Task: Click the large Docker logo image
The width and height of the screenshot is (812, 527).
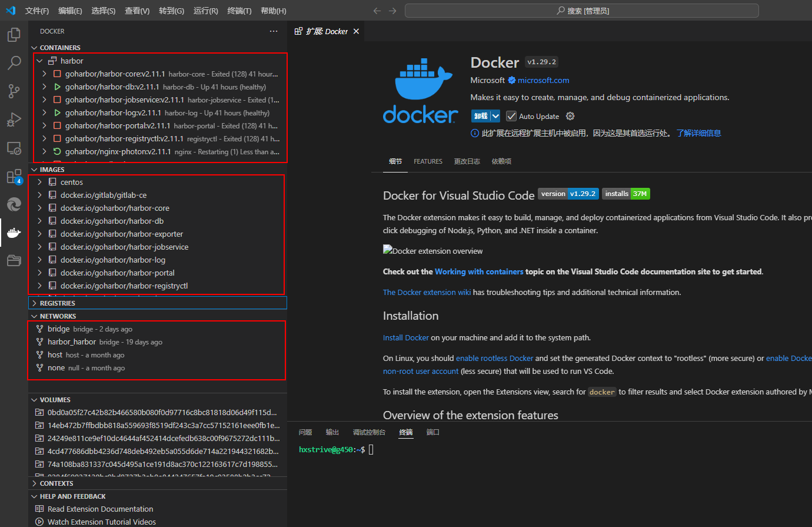Action: click(x=420, y=90)
